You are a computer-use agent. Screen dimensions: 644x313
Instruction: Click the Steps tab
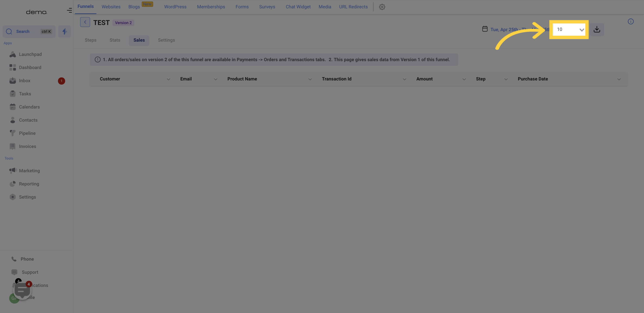[x=90, y=40]
